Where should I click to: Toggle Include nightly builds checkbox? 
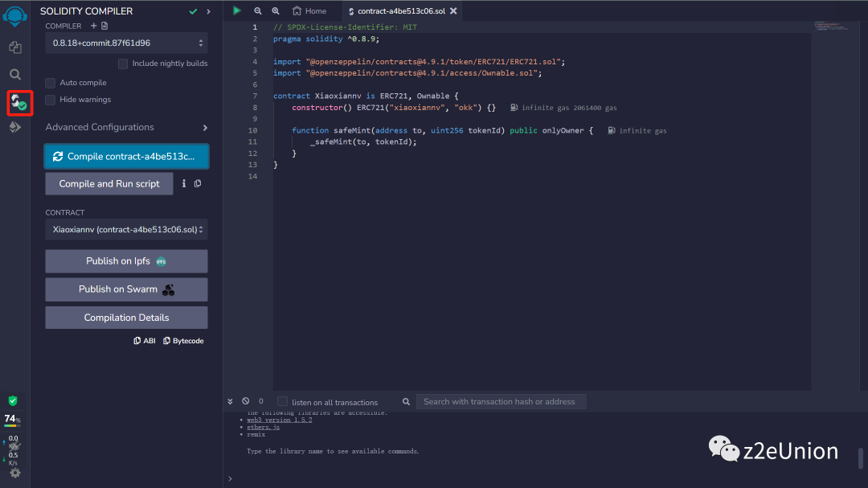pos(123,64)
